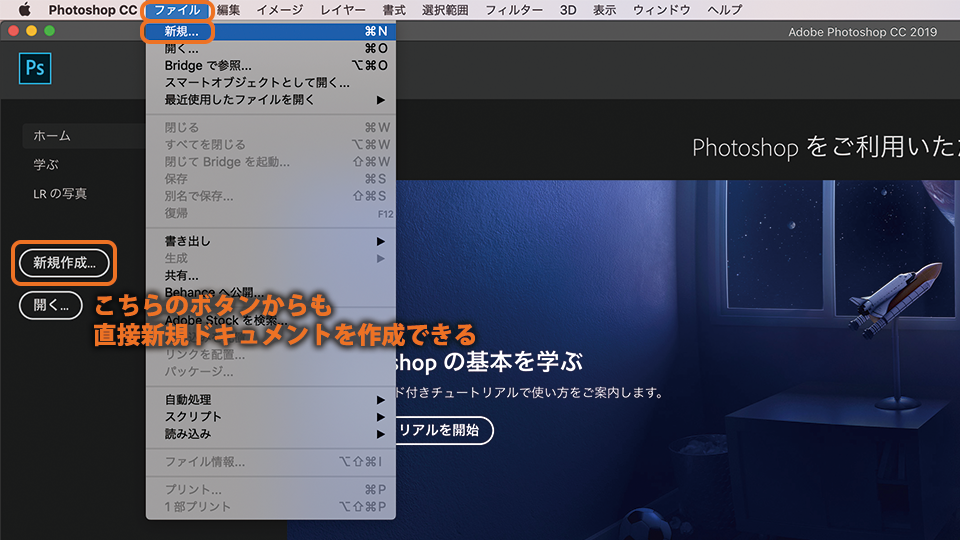Image resolution: width=960 pixels, height=540 pixels.
Task: Expand 最近使用したファイルを開く submenu
Action: pos(271,100)
